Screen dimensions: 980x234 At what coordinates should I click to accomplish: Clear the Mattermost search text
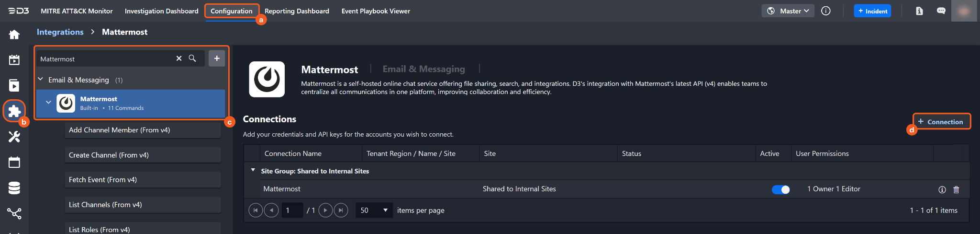click(179, 58)
